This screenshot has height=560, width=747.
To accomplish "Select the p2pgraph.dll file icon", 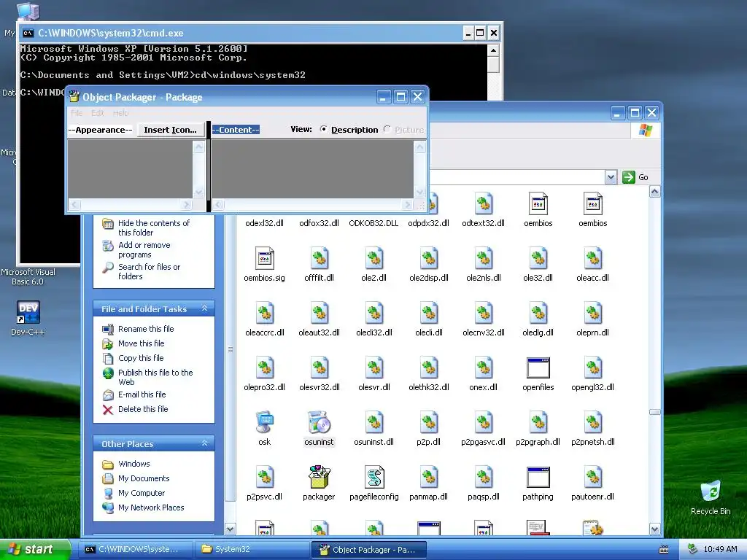I will pyautogui.click(x=538, y=422).
